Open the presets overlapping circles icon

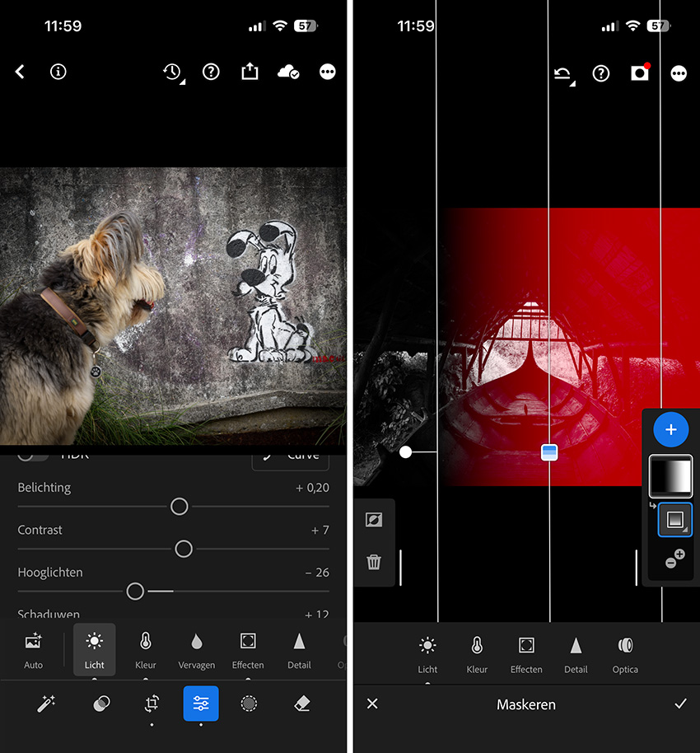click(102, 704)
